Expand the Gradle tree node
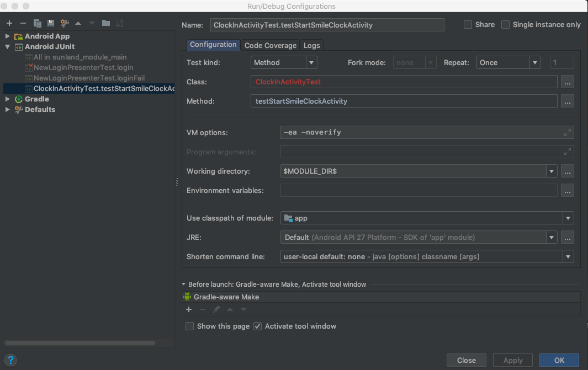The image size is (588, 370). pos(7,99)
